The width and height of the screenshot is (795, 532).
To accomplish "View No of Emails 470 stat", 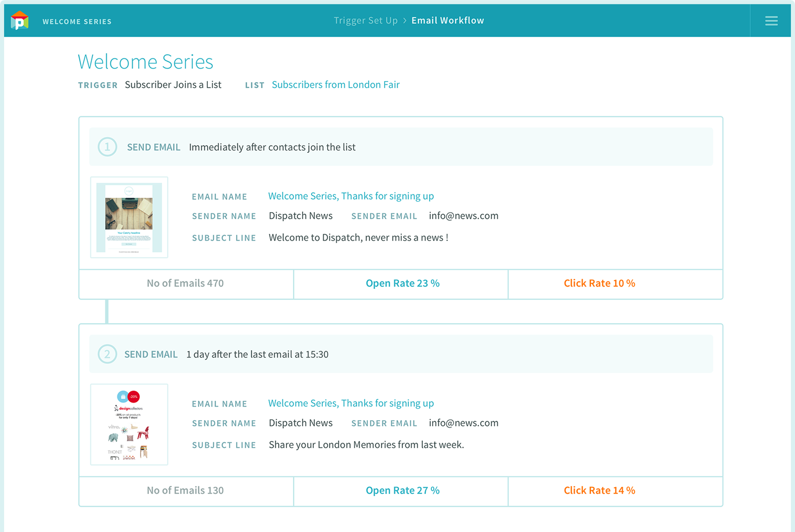I will [x=186, y=284].
